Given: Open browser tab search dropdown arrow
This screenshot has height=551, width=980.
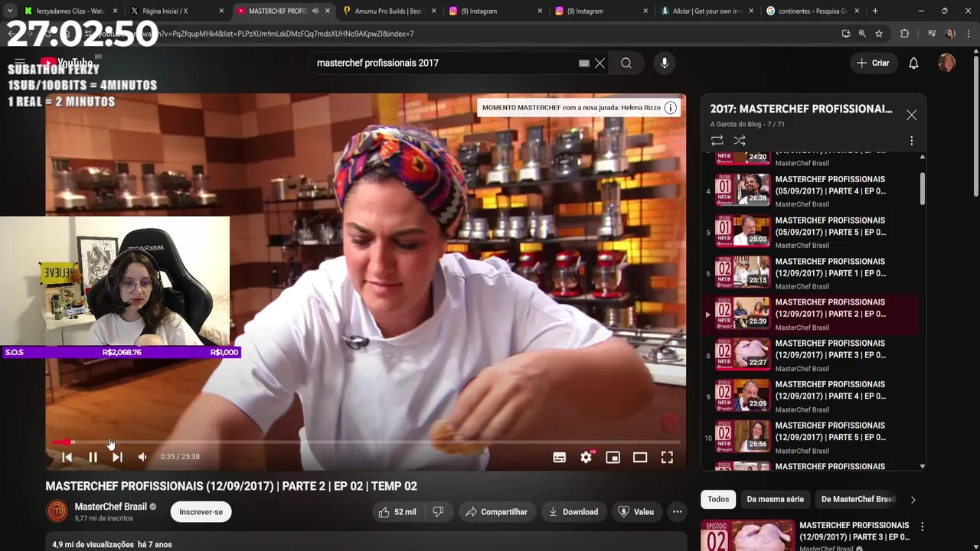Looking at the screenshot, I should pyautogui.click(x=10, y=11).
